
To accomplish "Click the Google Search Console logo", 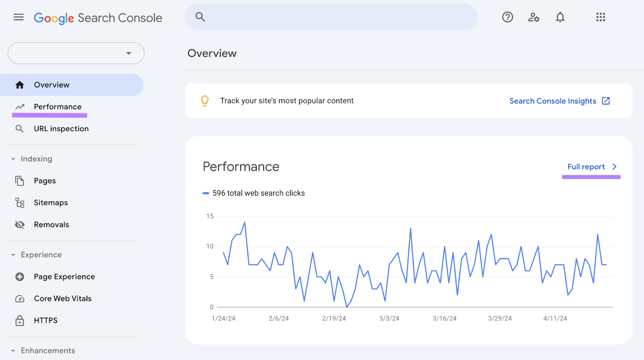I will (98, 18).
